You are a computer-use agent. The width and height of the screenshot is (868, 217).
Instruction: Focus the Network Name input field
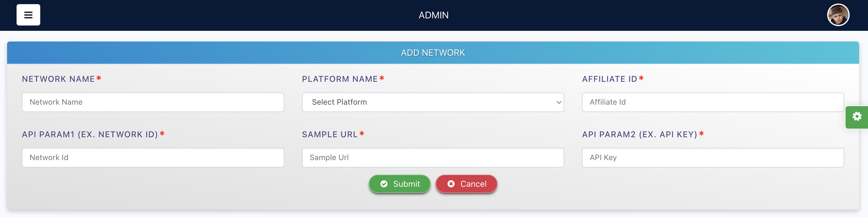coord(153,102)
